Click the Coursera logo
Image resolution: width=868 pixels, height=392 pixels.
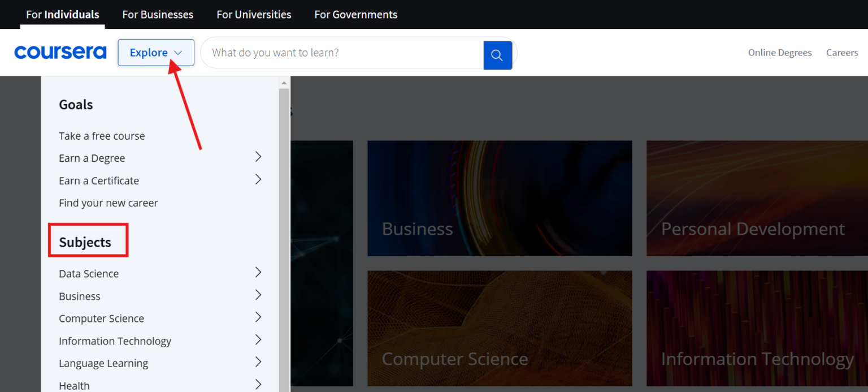[x=60, y=52]
